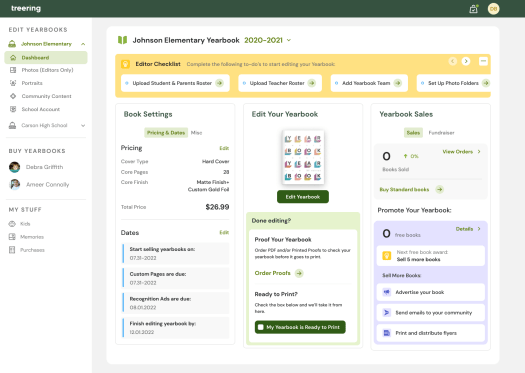Edit the Pricing section

tap(224, 148)
